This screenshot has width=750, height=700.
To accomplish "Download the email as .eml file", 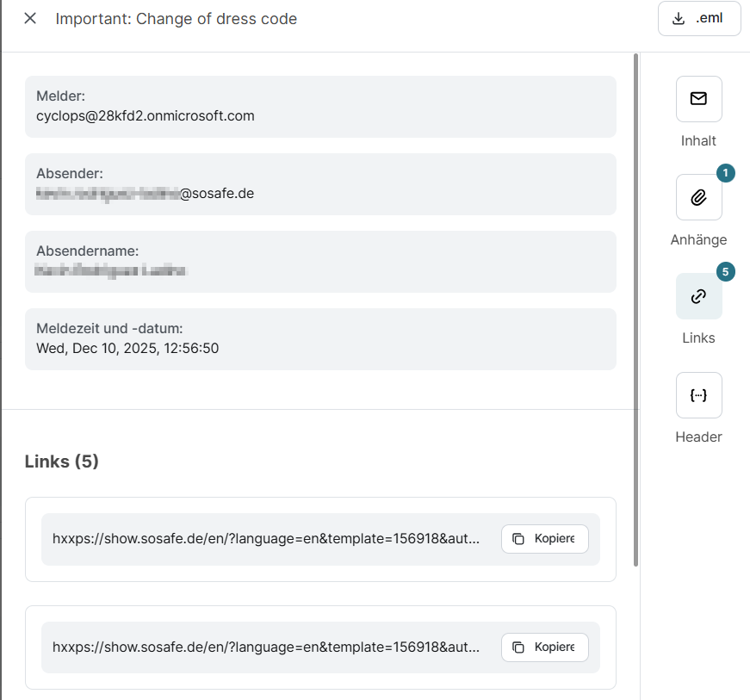I will [698, 19].
